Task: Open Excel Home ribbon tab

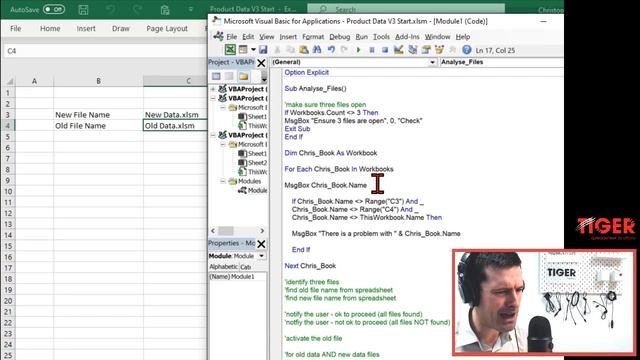Action: (x=50, y=29)
